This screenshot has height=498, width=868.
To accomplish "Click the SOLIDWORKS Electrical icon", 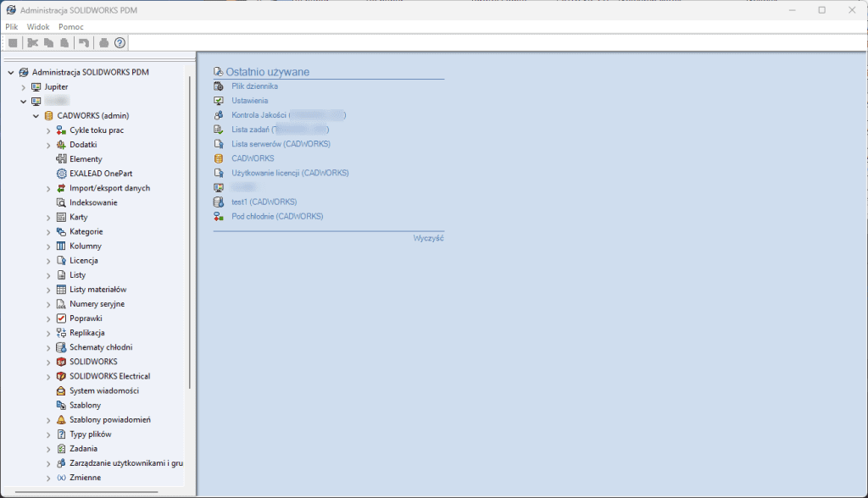I will click(x=61, y=376).
